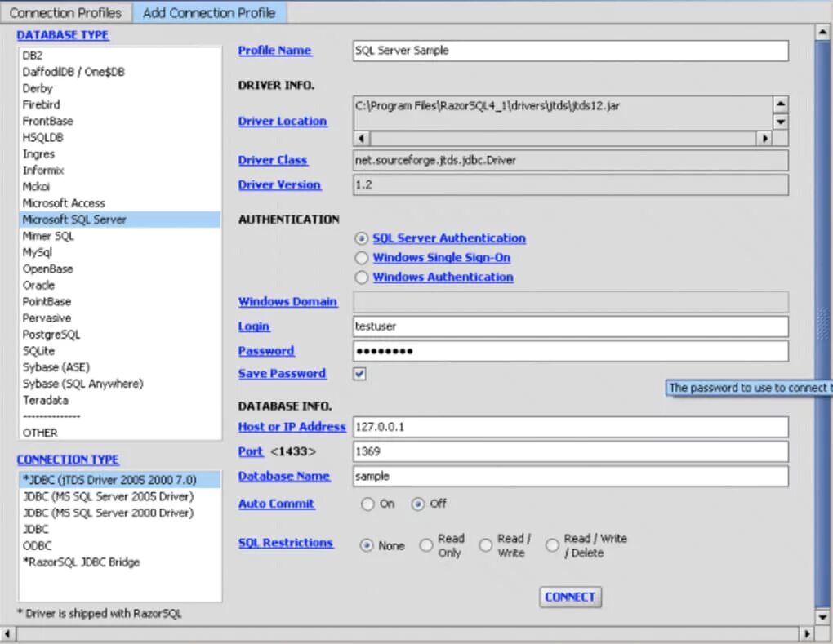
Task: Set SQL Restrictions to Read Only
Action: pyautogui.click(x=426, y=545)
